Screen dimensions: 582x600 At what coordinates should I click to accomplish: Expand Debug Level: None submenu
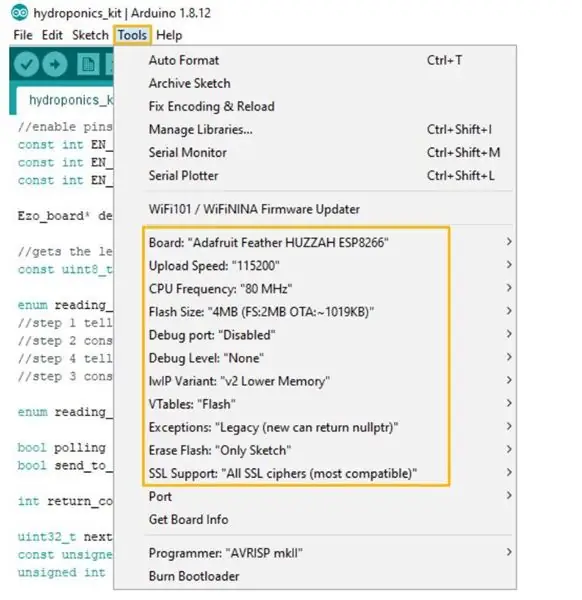(315, 358)
